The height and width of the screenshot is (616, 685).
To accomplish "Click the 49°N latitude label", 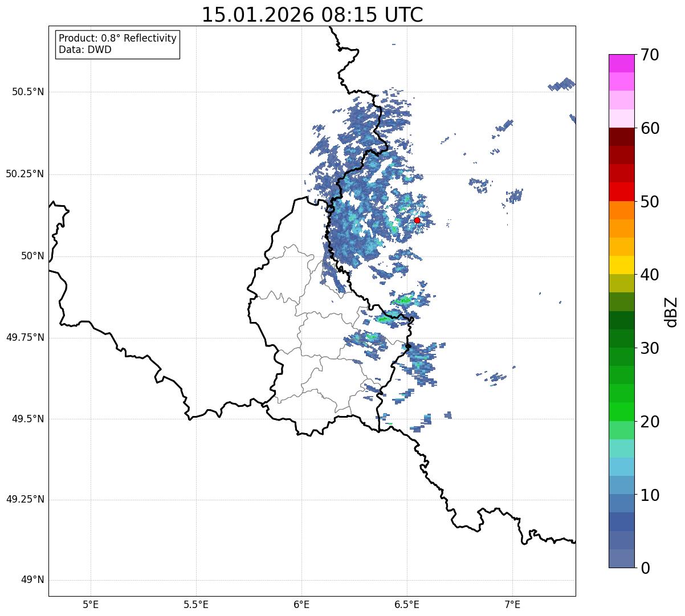I will coord(32,580).
